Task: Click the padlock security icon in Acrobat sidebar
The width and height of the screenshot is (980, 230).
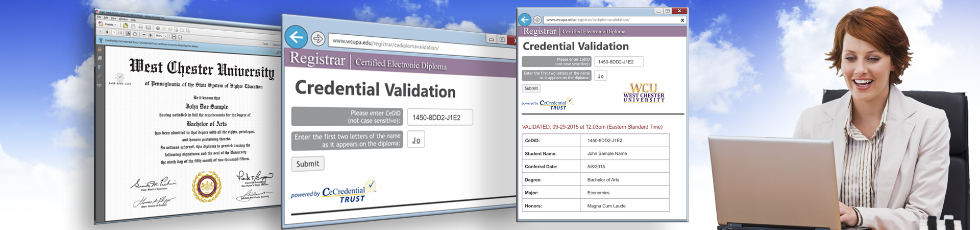Action: tap(100, 49)
